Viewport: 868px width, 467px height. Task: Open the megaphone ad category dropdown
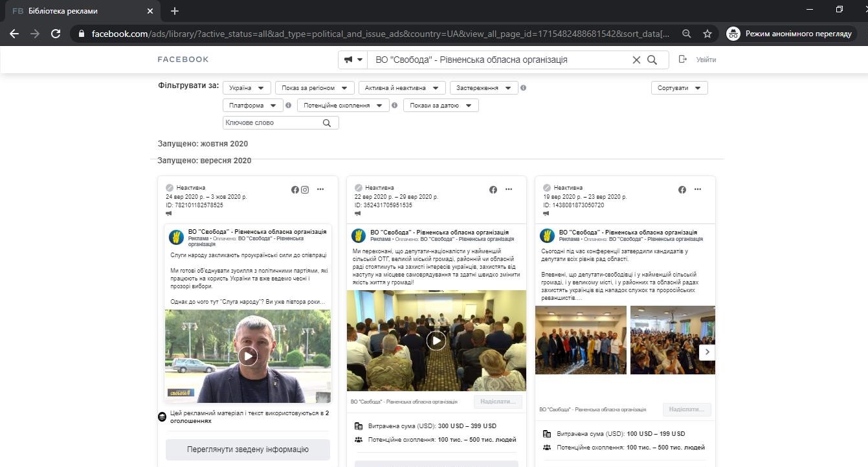[353, 60]
